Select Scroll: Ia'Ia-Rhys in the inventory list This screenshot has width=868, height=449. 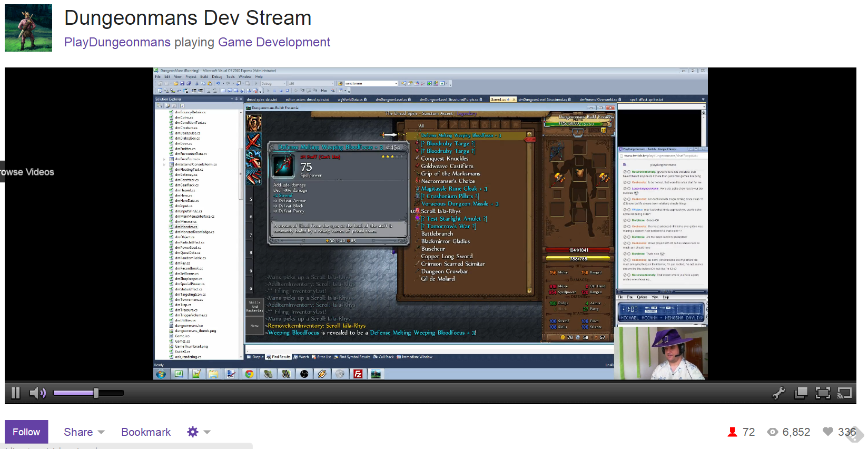(440, 211)
